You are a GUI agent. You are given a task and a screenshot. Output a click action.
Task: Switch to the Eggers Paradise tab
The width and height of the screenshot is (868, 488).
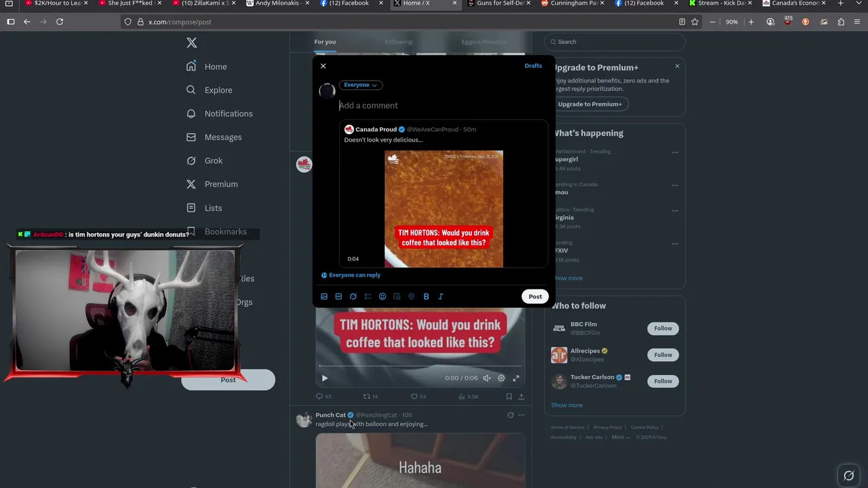484,42
